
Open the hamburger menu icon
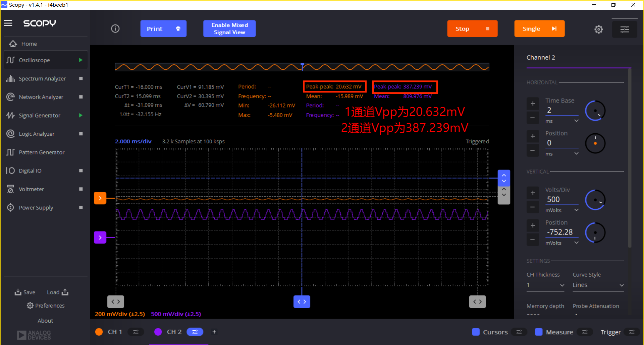(8, 23)
